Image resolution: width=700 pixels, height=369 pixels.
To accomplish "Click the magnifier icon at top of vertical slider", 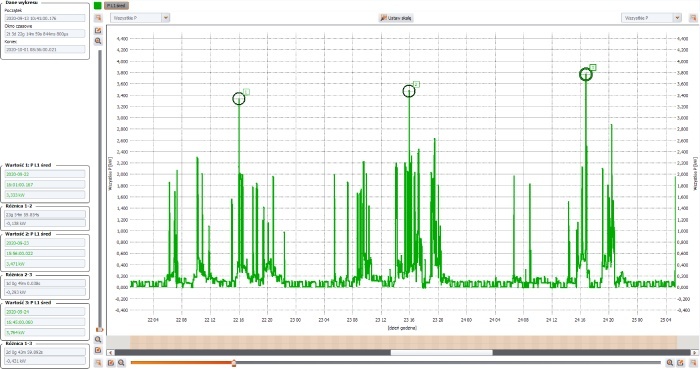I will click(x=98, y=41).
